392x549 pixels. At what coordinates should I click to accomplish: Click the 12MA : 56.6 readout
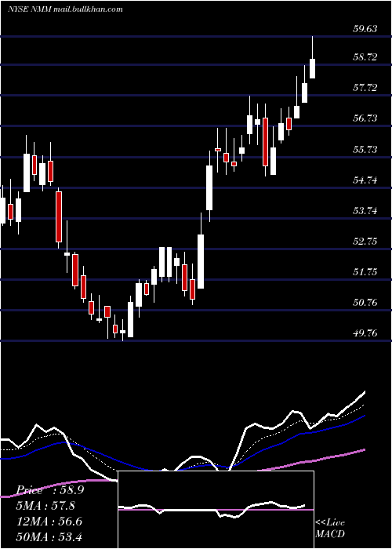[50, 522]
